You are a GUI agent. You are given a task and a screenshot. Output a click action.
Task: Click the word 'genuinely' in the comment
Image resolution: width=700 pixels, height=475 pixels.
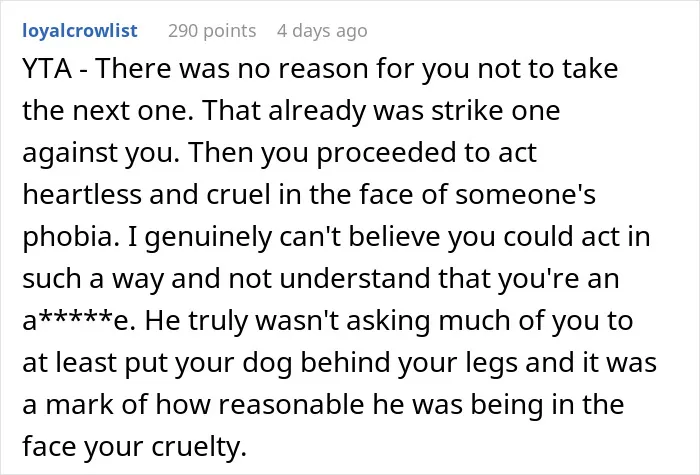(x=208, y=237)
